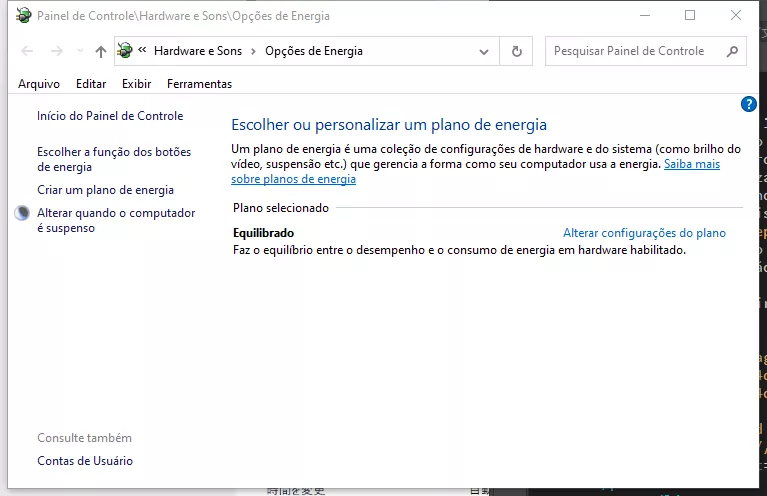The width and height of the screenshot is (767, 496).
Task: Maximize the Opções de Energia window
Action: [x=690, y=16]
